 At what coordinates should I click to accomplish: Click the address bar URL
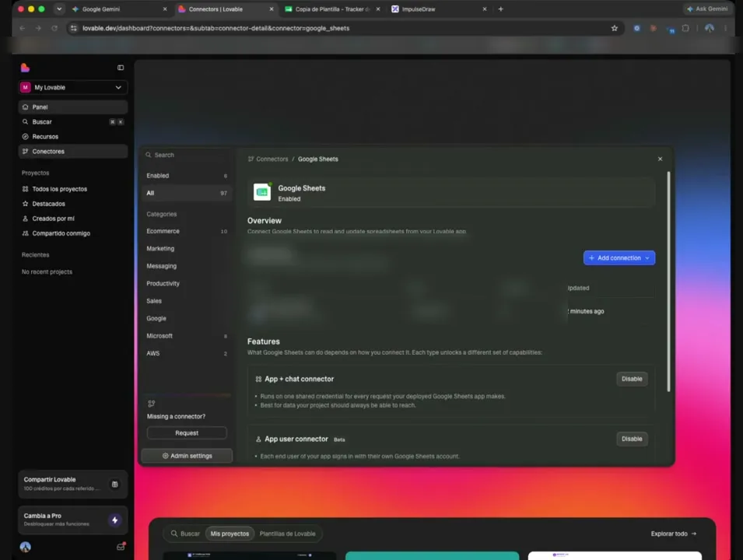point(216,29)
